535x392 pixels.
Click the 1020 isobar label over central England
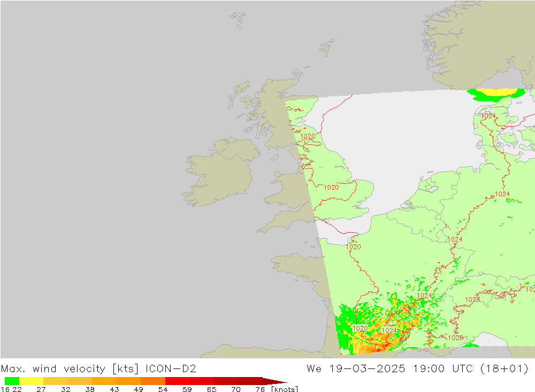(331, 187)
